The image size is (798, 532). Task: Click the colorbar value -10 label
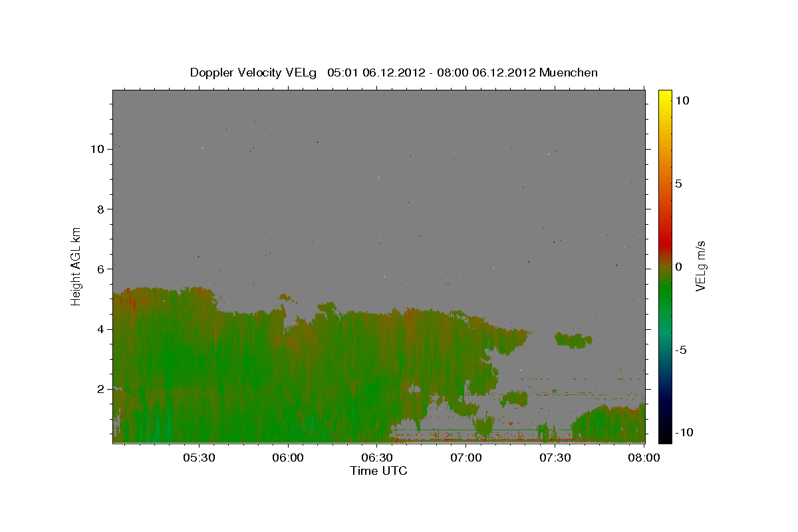(684, 433)
